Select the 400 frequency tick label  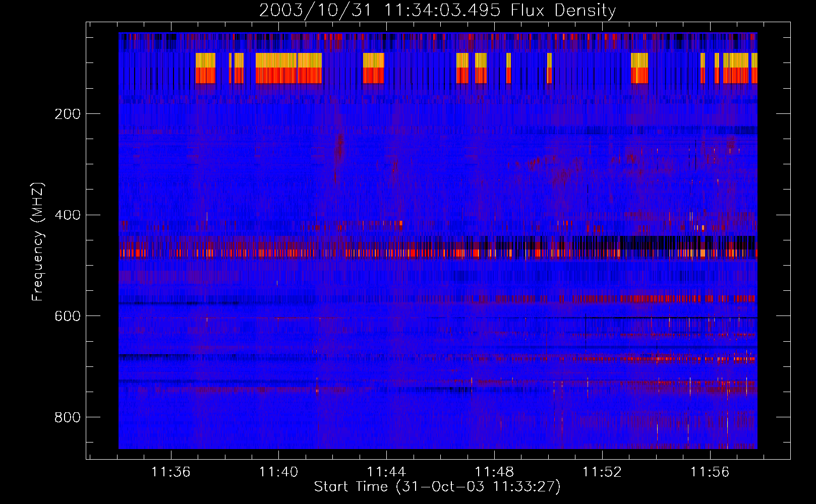[x=68, y=215]
